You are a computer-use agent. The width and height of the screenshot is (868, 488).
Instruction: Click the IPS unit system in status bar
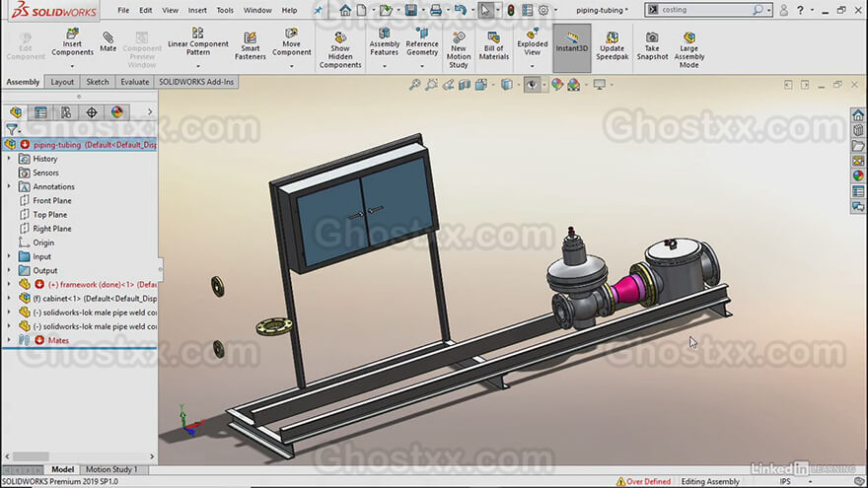point(785,481)
